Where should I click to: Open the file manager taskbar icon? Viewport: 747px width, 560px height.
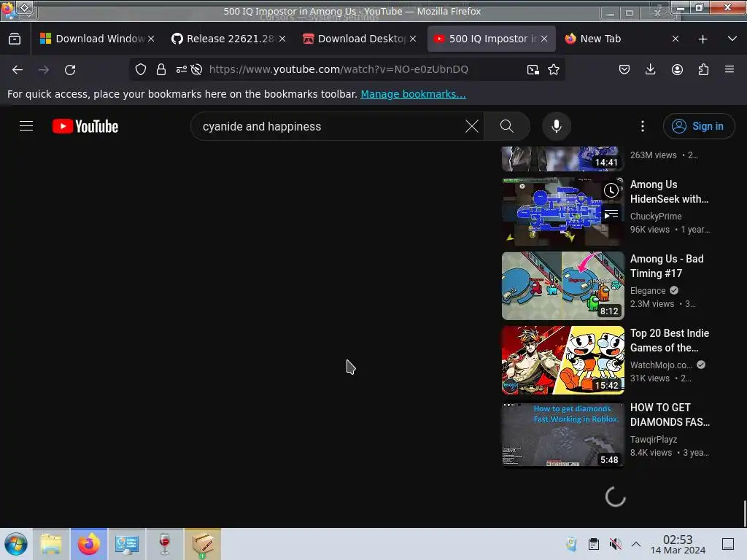coord(51,544)
